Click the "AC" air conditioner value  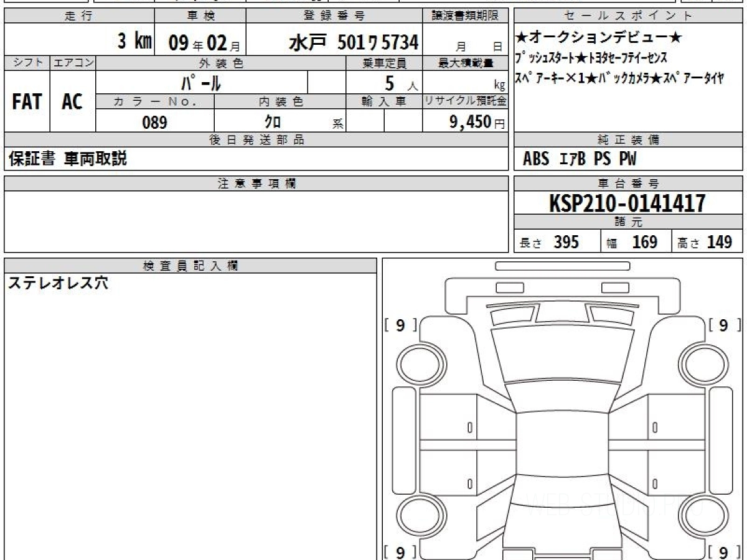72,101
